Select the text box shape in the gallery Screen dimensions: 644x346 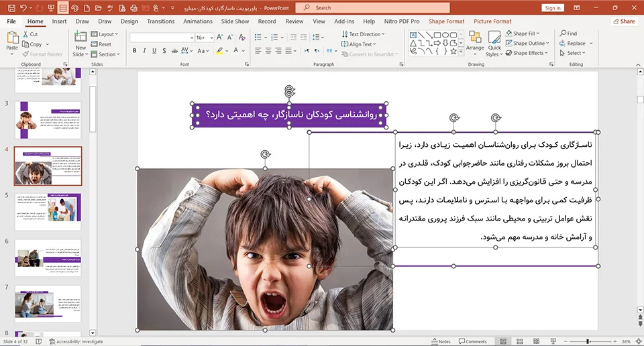413,35
